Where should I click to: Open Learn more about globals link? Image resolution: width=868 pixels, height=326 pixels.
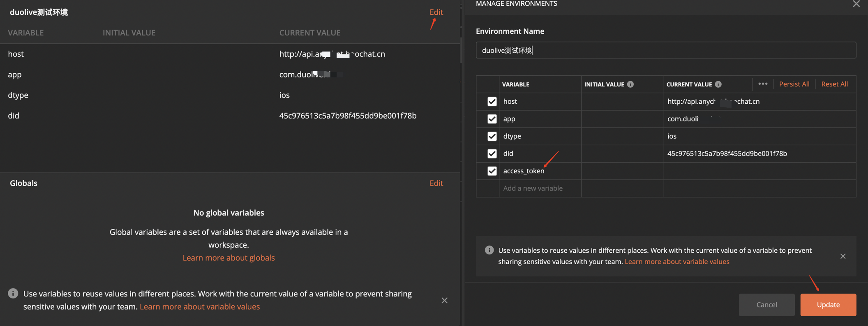tap(229, 258)
